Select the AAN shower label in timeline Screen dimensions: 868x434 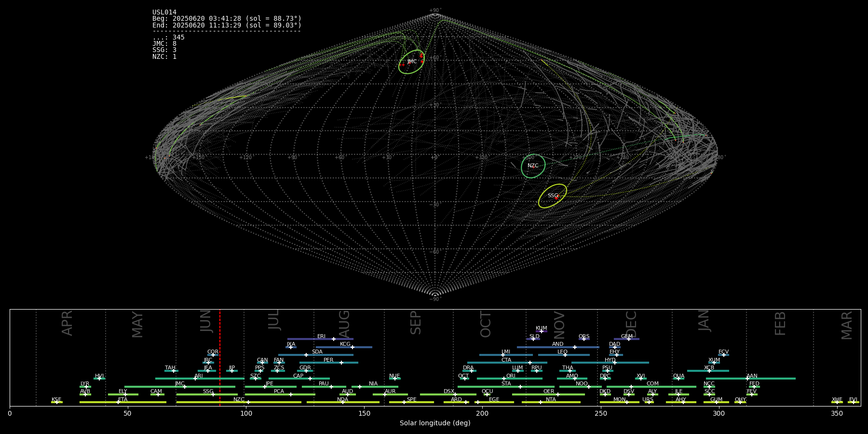pyautogui.click(x=752, y=376)
